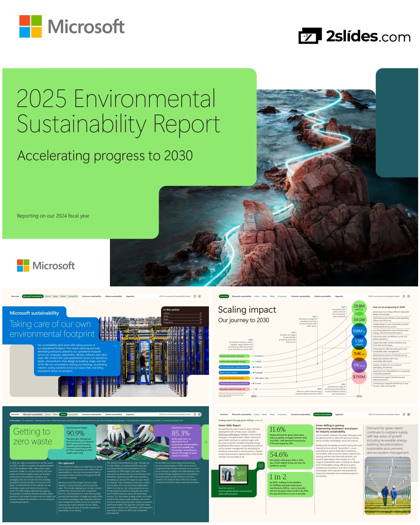Click the 'Reporting on our 2024 fiscal year' text
The height and width of the screenshot is (525, 420).
pos(53,216)
